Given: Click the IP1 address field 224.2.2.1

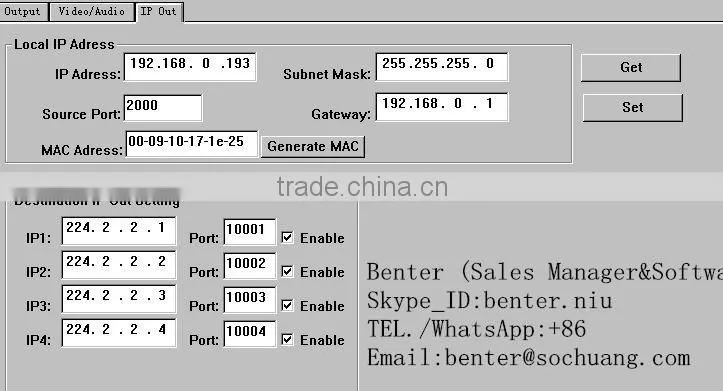Looking at the screenshot, I should pyautogui.click(x=119, y=231).
